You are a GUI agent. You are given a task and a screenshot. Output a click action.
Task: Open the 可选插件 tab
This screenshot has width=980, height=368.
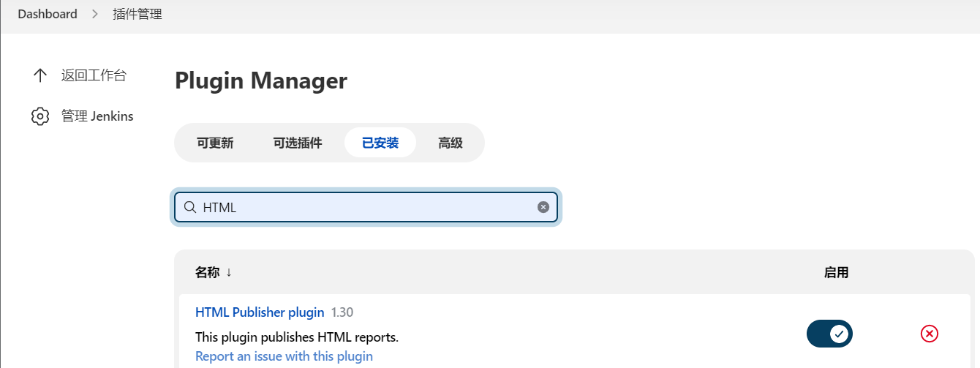point(298,143)
